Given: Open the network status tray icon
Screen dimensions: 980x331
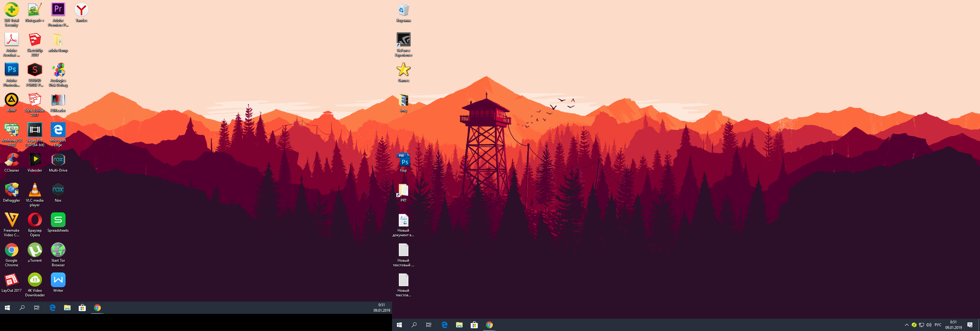Looking at the screenshot, I should point(922,325).
